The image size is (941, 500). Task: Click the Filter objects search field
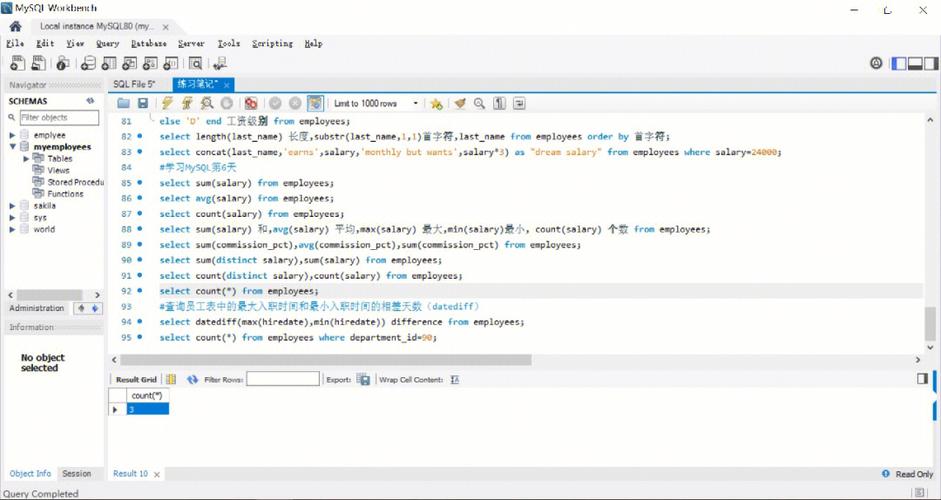[x=59, y=118]
